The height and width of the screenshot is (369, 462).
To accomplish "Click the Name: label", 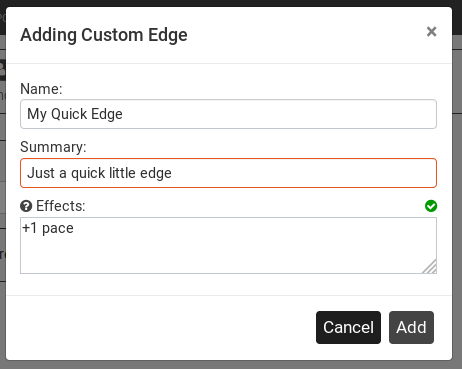I will pyautogui.click(x=41, y=89).
